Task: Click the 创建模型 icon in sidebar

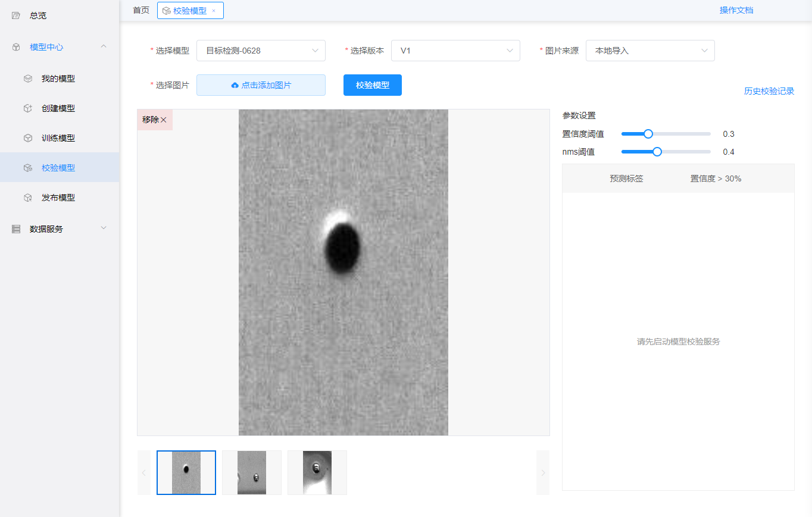Action: pos(28,108)
